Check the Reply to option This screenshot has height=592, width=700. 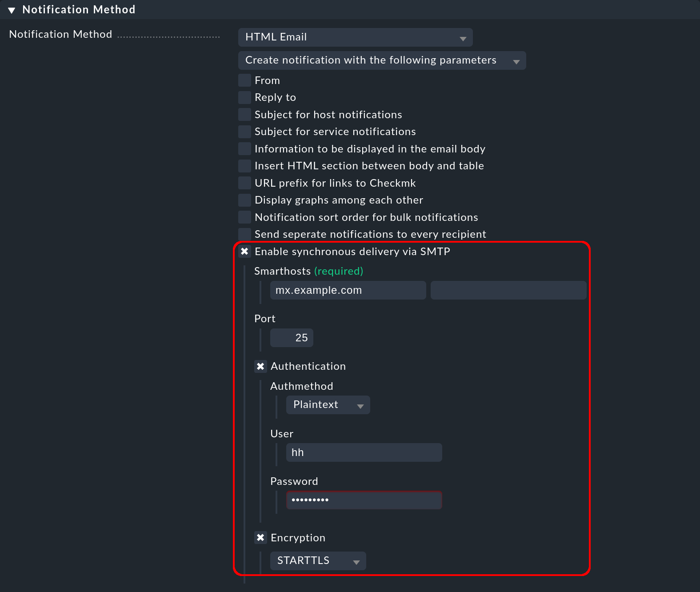point(244,97)
